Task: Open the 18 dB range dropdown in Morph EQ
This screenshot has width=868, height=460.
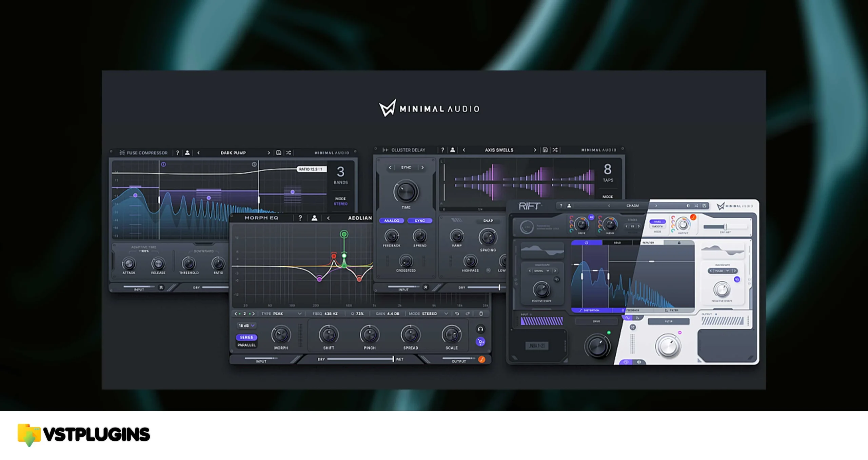Action: (x=246, y=325)
